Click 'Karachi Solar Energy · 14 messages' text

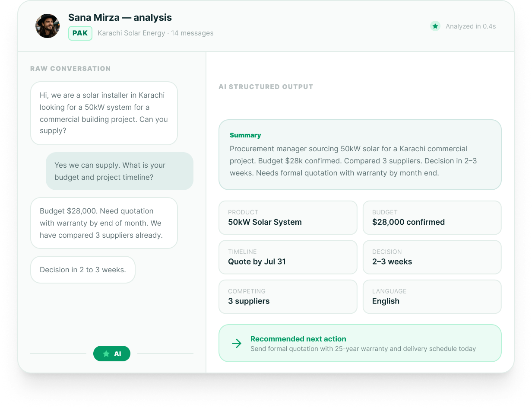click(155, 33)
